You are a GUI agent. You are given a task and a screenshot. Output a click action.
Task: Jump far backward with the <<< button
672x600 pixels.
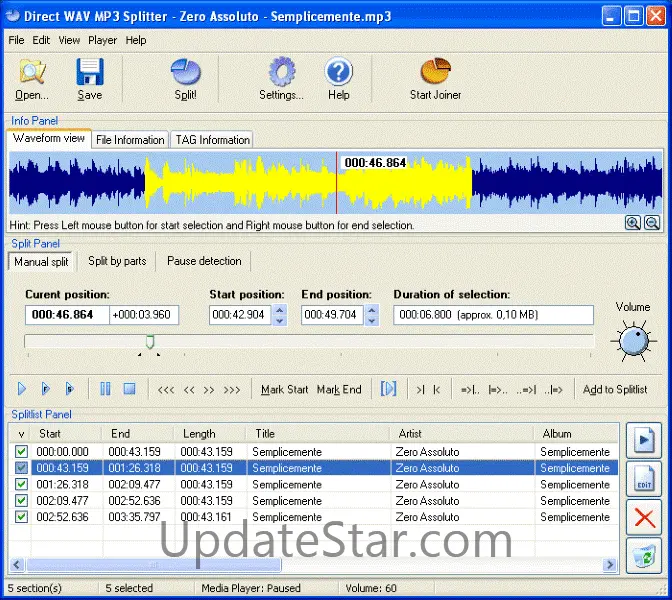[x=166, y=390]
